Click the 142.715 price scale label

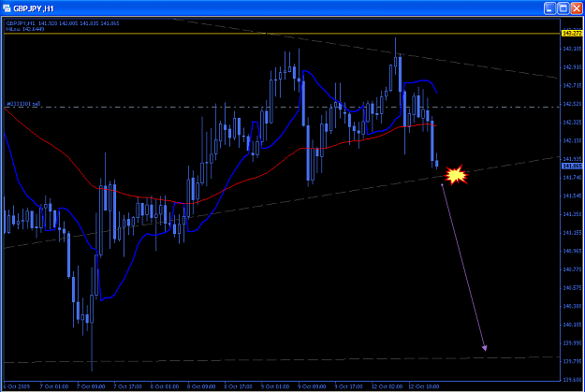(x=572, y=85)
